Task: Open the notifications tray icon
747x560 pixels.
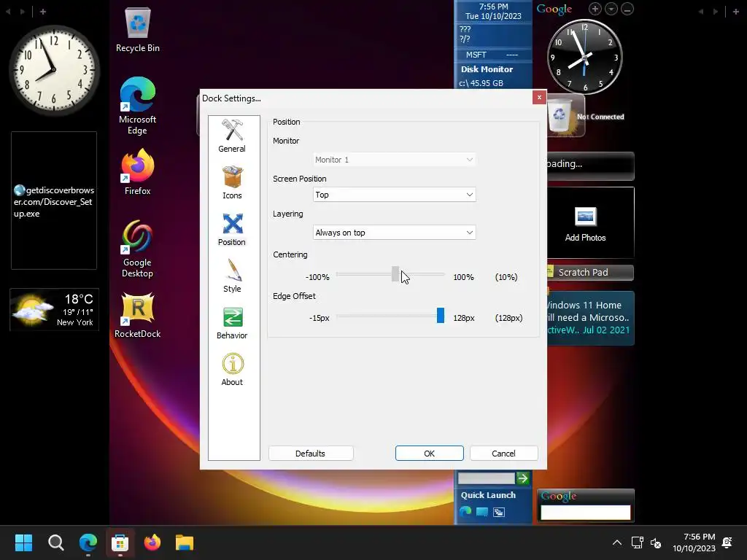Action: [x=727, y=542]
